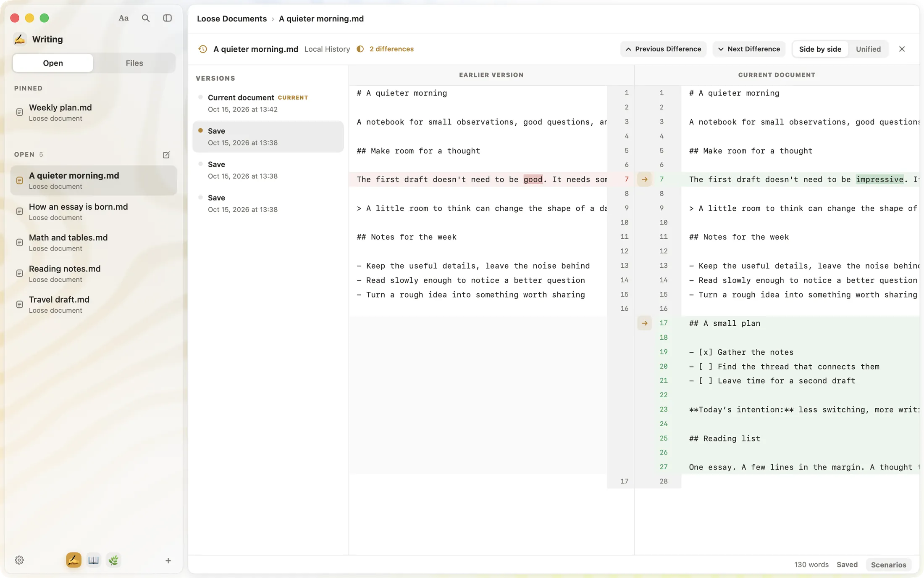The image size is (924, 578).
Task: Open Math and tables.md
Action: click(x=94, y=243)
